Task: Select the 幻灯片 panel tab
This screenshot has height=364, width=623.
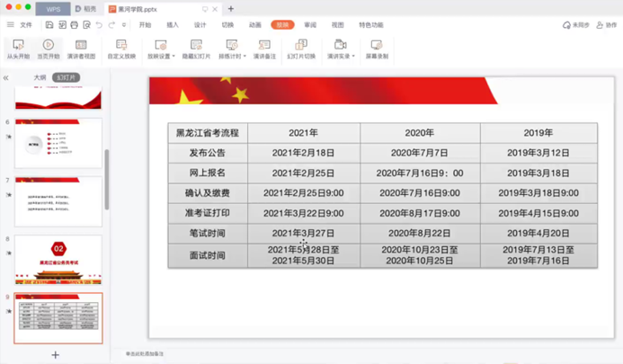Action: (66, 77)
